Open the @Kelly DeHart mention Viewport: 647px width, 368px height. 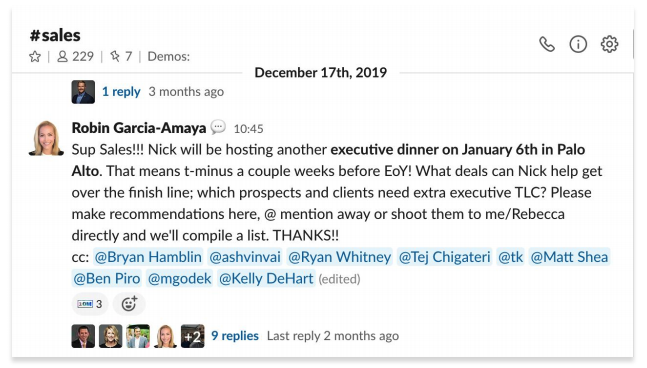(266, 278)
